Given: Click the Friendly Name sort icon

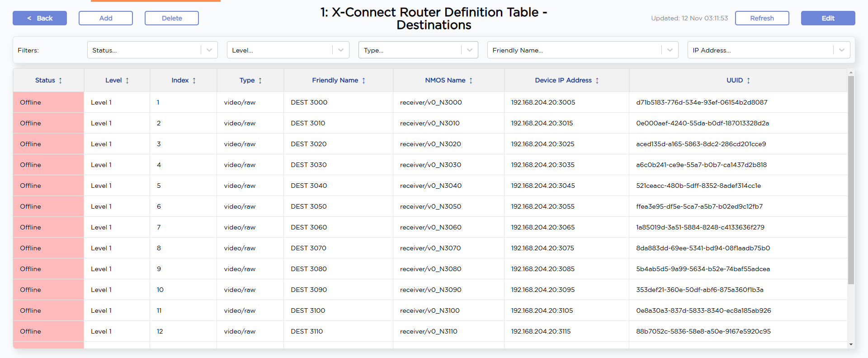Looking at the screenshot, I should coord(363,81).
